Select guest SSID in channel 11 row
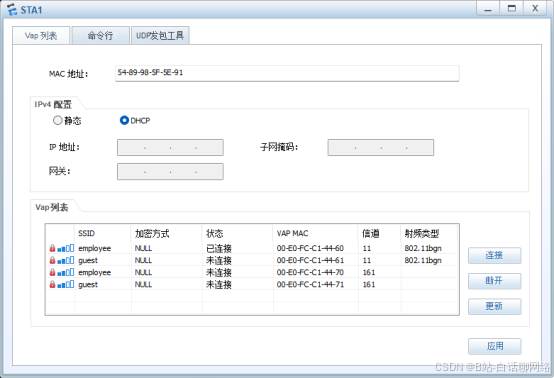 coord(88,260)
